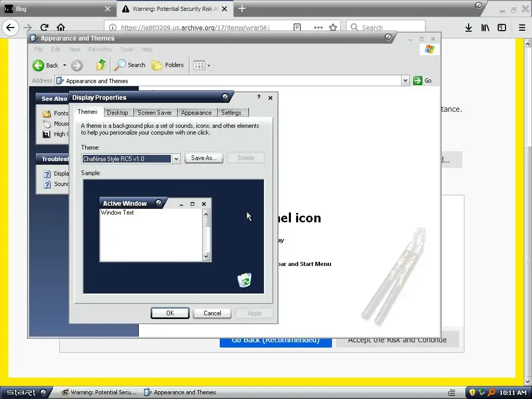This screenshot has height=399, width=532.
Task: Click sample window scrollbar up arrow
Action: pyautogui.click(x=206, y=214)
